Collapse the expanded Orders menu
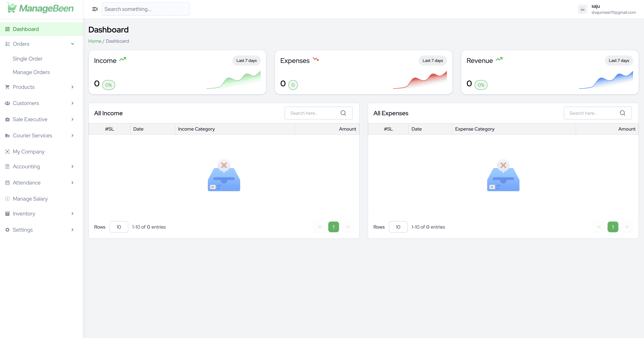 [x=72, y=44]
